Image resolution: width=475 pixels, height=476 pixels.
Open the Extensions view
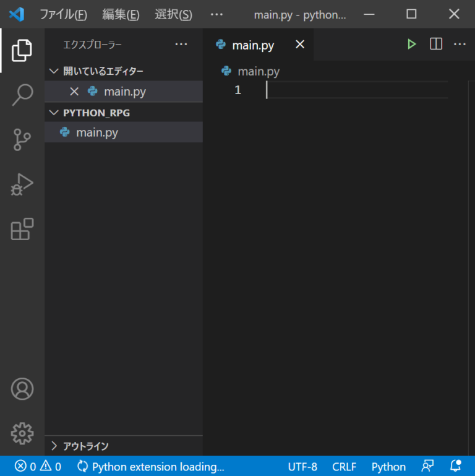point(22,229)
